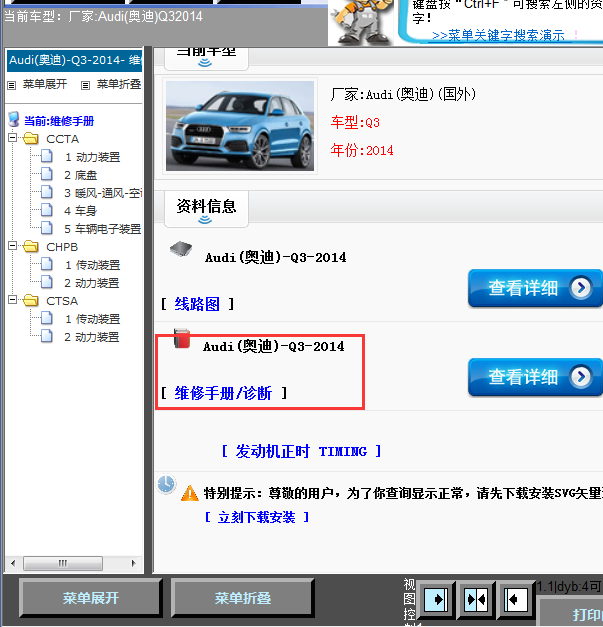This screenshot has height=627, width=603.
Task: Open '3 暖风-通风-空' tree item
Action: coord(103,193)
